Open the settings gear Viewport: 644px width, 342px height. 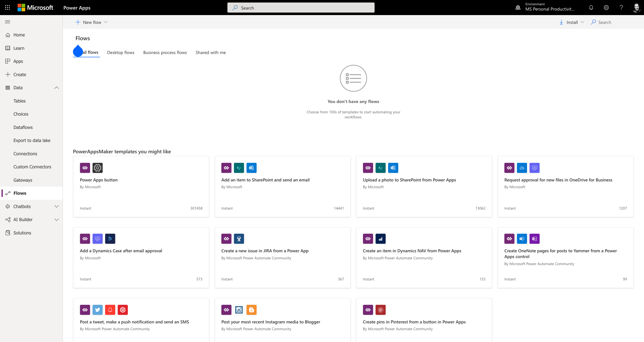point(606,8)
